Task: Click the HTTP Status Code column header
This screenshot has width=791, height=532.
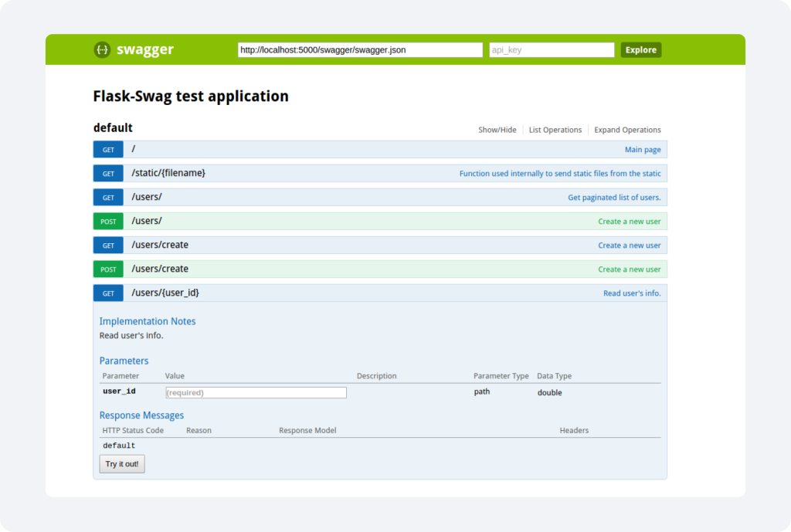Action: point(133,431)
